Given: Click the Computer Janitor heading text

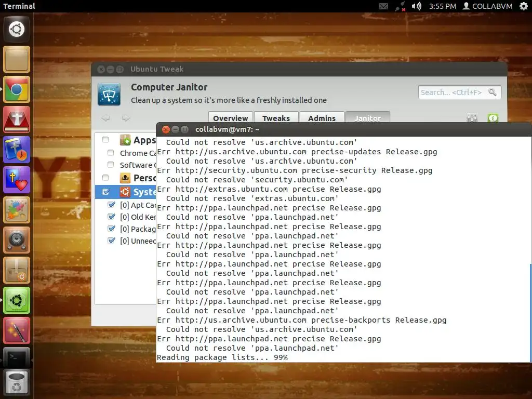Looking at the screenshot, I should point(169,87).
